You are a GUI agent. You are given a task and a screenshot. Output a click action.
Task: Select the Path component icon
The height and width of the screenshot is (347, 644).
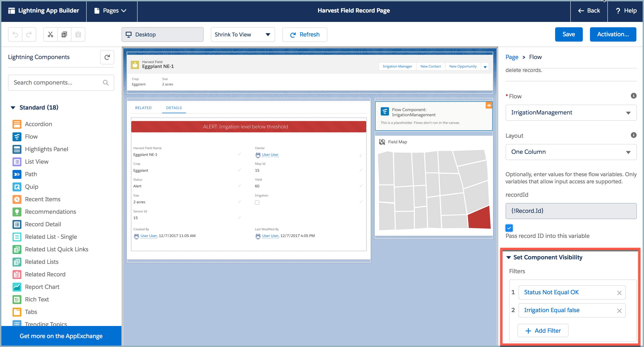(x=17, y=174)
